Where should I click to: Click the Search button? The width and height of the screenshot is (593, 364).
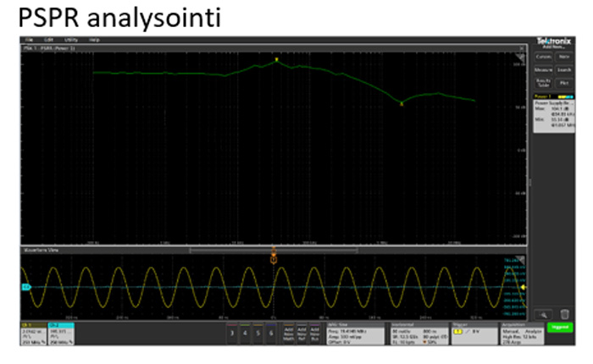coord(563,69)
